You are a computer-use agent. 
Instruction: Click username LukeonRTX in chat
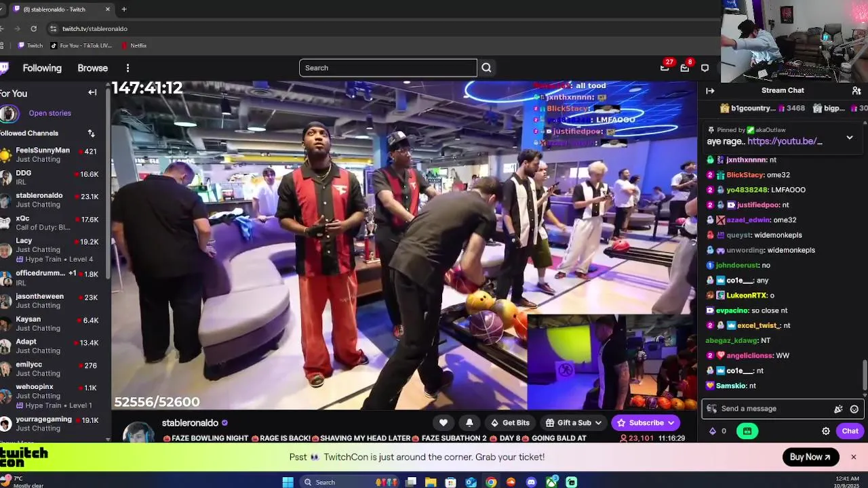pyautogui.click(x=746, y=296)
